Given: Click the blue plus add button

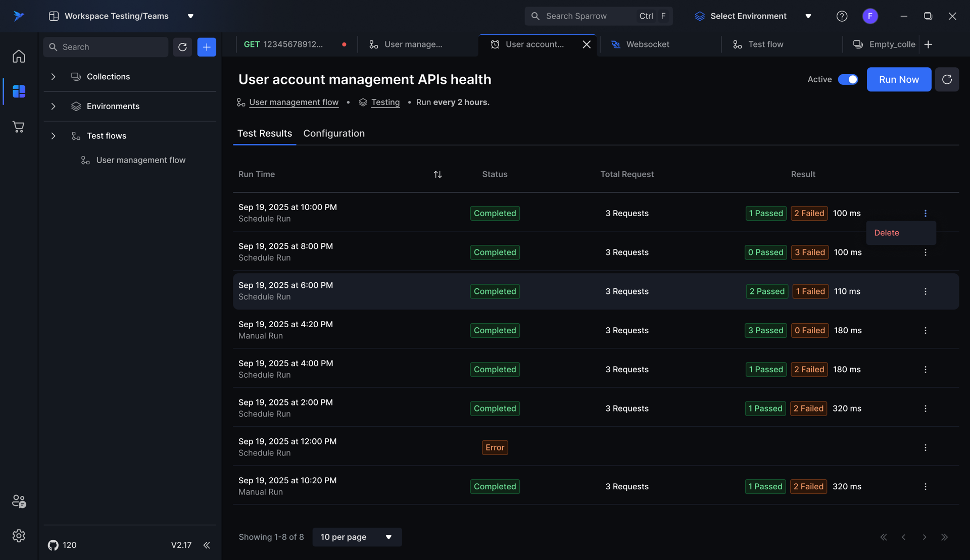Looking at the screenshot, I should click(207, 47).
